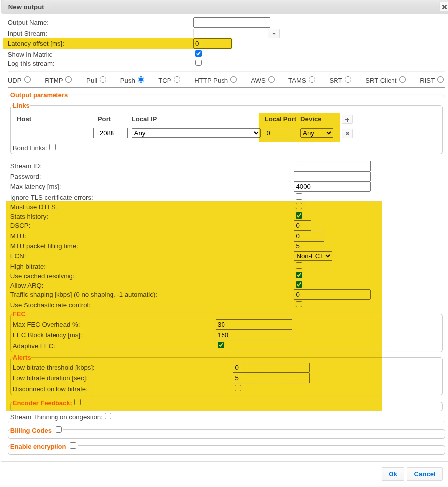
Task: Select the AWS output type
Action: tap(271, 80)
